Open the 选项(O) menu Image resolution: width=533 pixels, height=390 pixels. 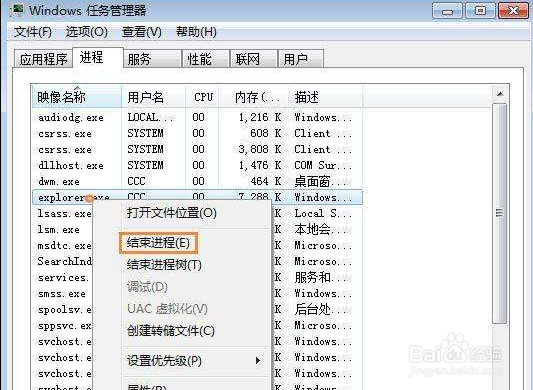[87, 32]
